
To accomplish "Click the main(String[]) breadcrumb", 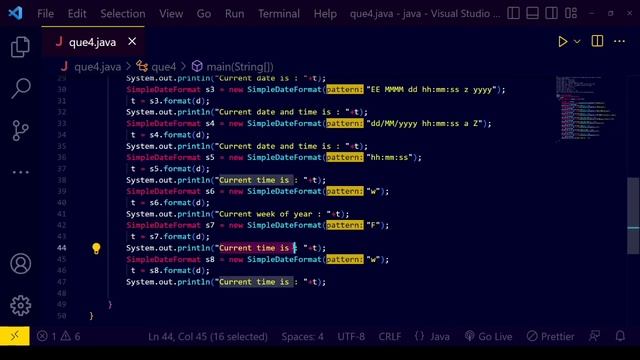I will point(240,67).
